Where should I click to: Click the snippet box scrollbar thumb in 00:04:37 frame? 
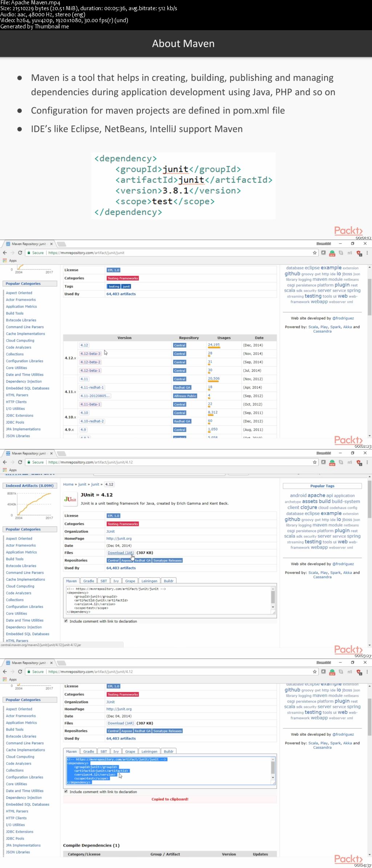click(x=273, y=767)
